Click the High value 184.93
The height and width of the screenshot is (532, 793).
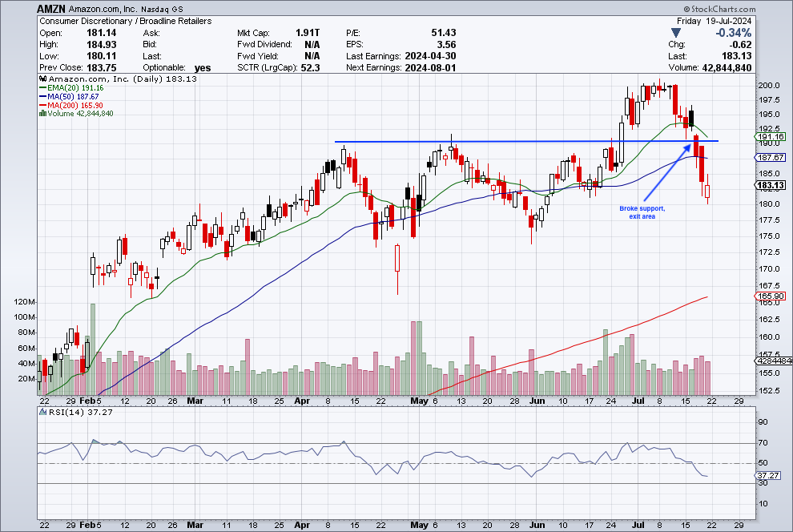point(102,45)
